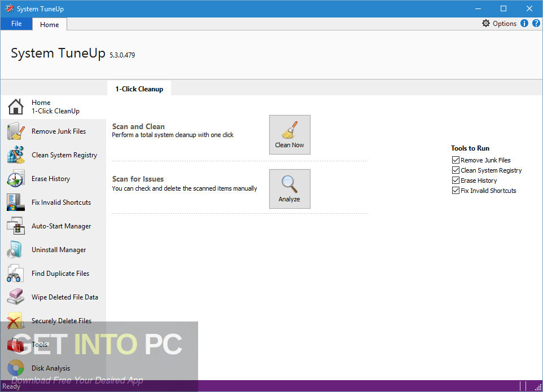
Task: Click the Disk Analysis pie chart icon
Action: tap(16, 368)
